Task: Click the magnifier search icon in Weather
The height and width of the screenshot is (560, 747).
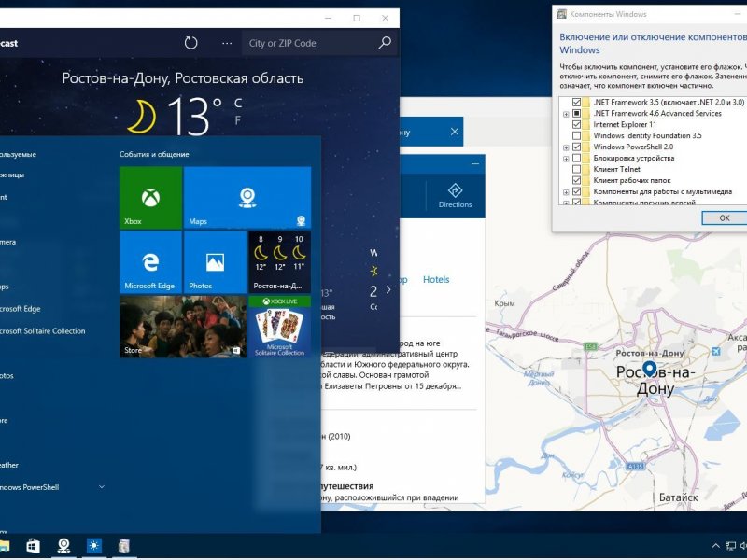Action: coord(385,43)
